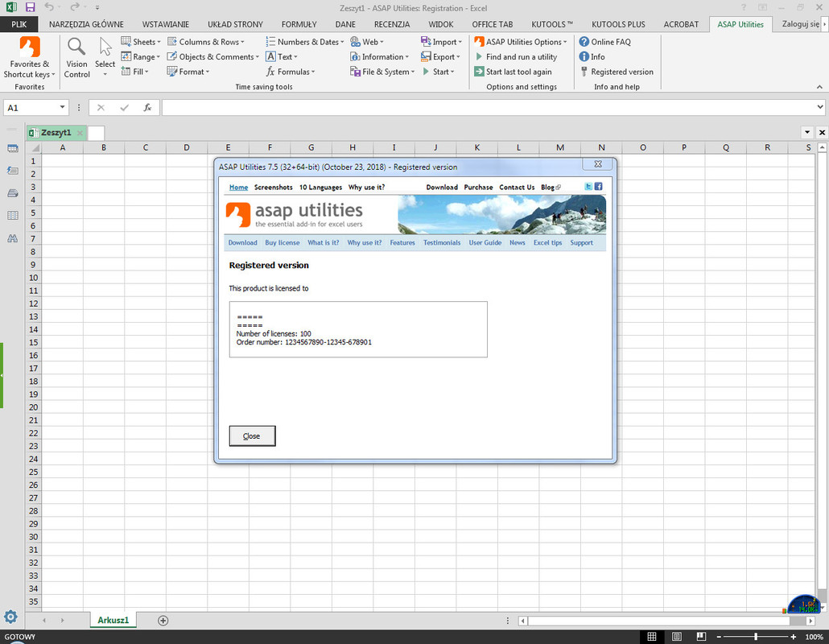Click the Screenshots link in dialog
Screen dimensions: 829x644
point(274,188)
